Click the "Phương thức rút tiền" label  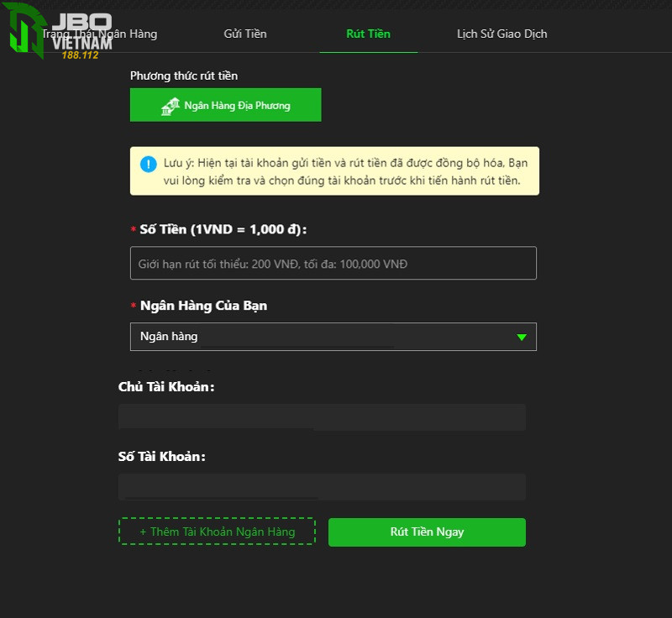point(184,76)
